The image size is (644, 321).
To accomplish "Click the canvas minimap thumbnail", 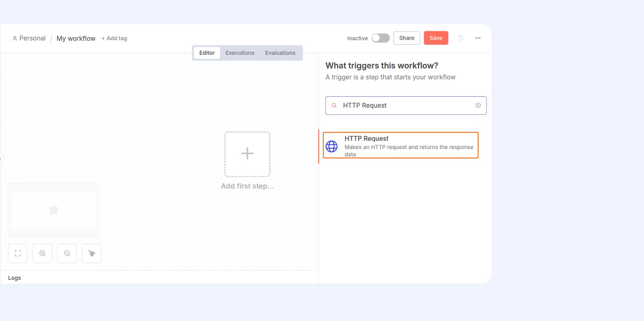I will click(54, 210).
